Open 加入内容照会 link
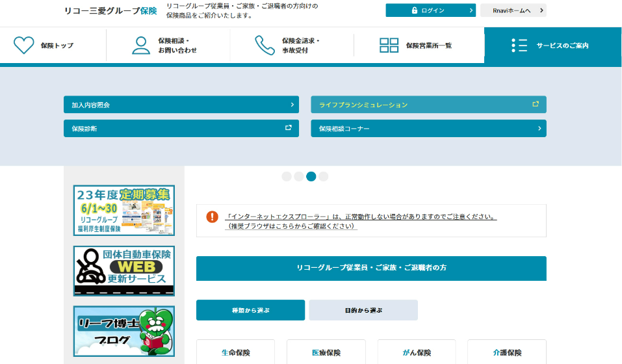 pos(181,105)
